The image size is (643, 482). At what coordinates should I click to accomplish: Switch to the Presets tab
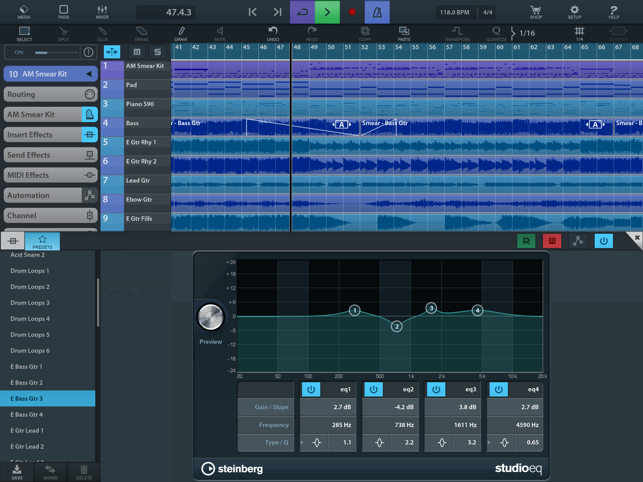click(x=43, y=241)
